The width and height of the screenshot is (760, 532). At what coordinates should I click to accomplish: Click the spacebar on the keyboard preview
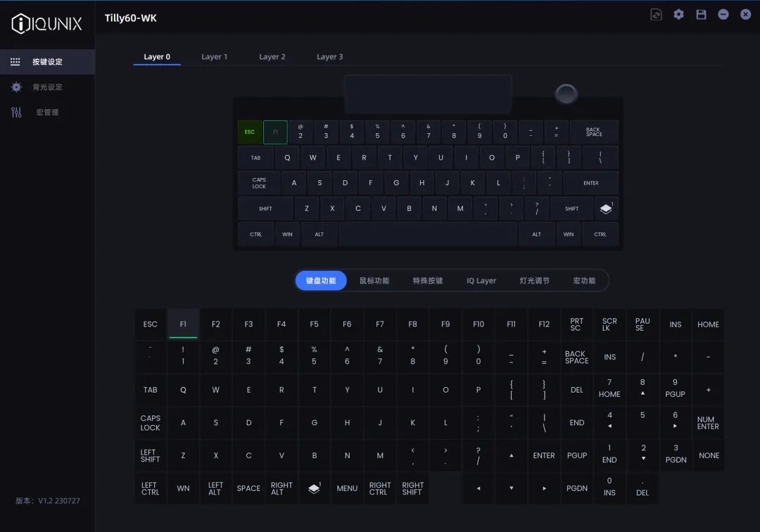(x=428, y=234)
